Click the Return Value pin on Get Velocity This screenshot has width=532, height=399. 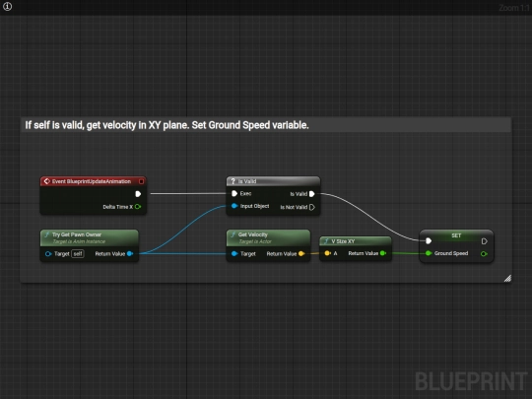coord(301,254)
